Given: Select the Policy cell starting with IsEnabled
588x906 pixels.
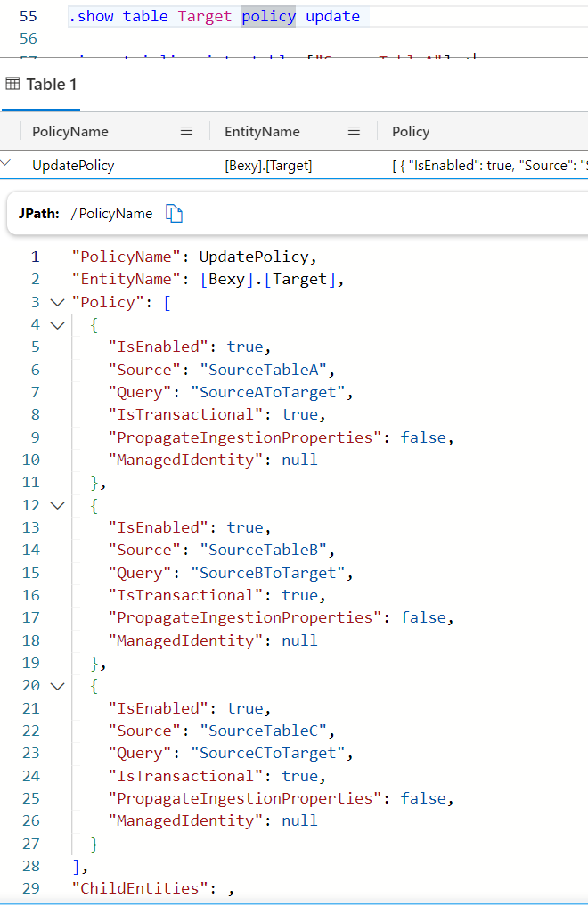Looking at the screenshot, I should click(x=490, y=165).
